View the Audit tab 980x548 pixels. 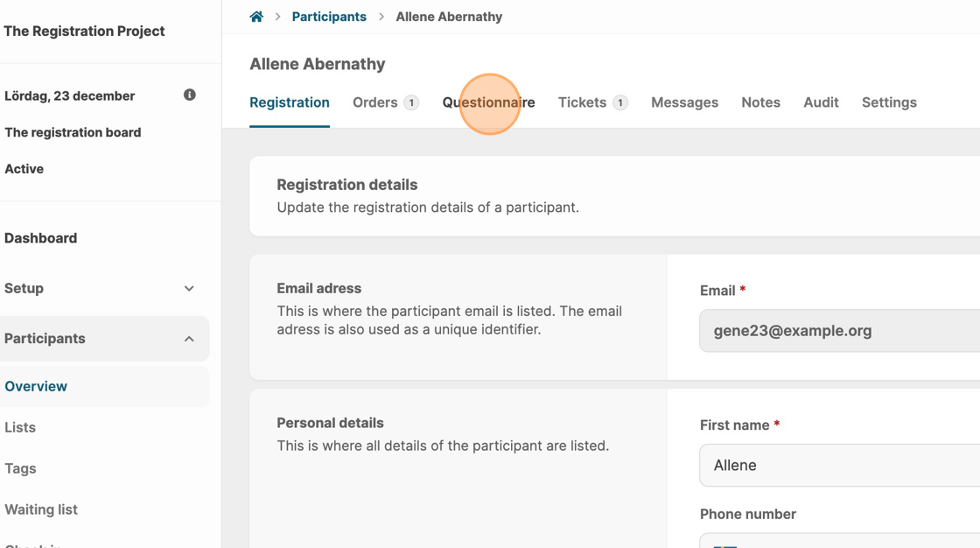821,102
